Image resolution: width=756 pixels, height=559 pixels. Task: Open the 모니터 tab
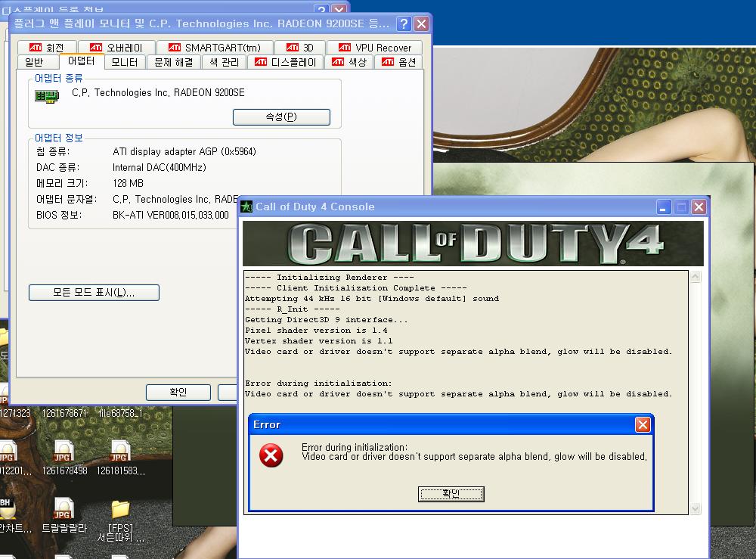(125, 62)
